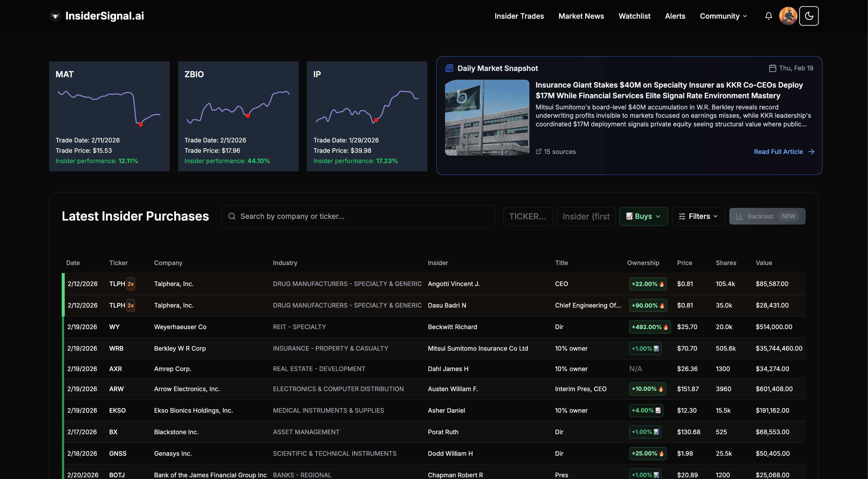
Task: Click the newspaper icon beside Daily Market Snapshot
Action: point(449,68)
